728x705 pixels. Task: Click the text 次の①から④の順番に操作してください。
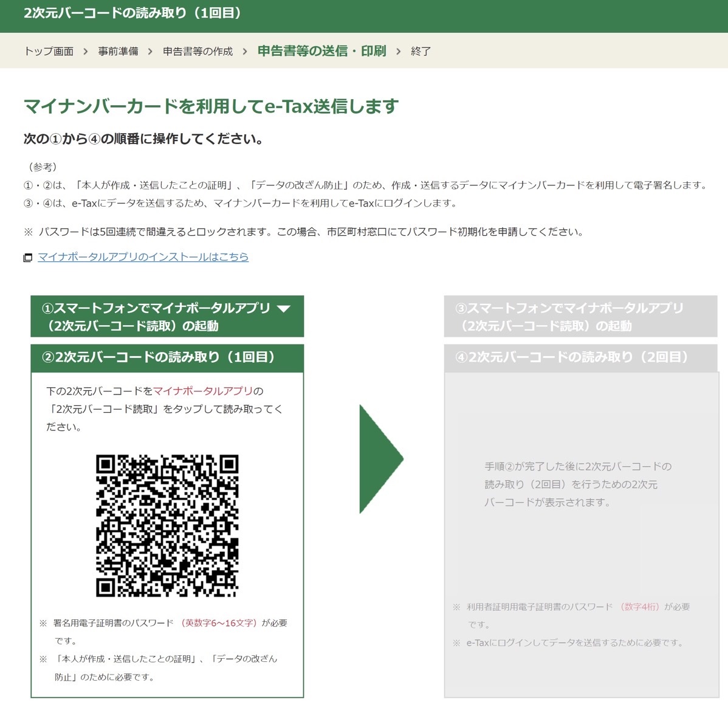[144, 139]
